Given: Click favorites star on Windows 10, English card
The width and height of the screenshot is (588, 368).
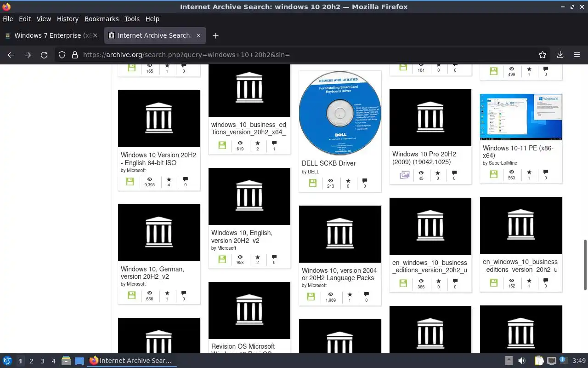Looking at the screenshot, I should coord(257,257).
